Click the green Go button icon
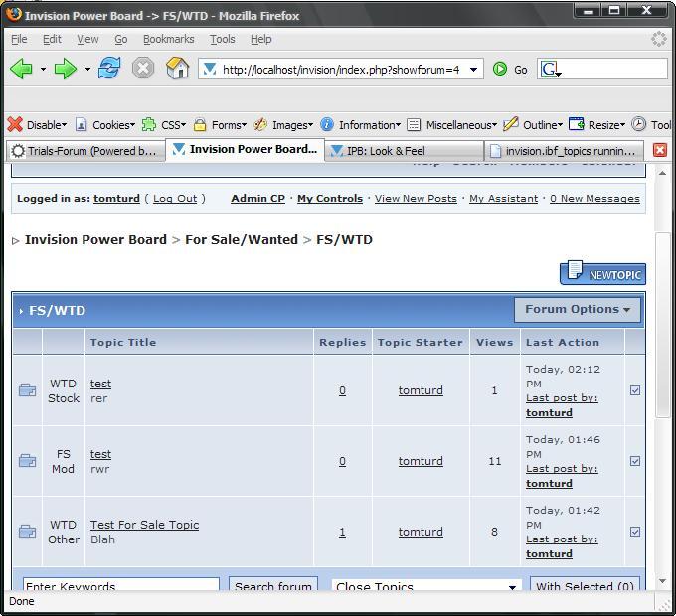This screenshot has width=676, height=616. tap(500, 69)
